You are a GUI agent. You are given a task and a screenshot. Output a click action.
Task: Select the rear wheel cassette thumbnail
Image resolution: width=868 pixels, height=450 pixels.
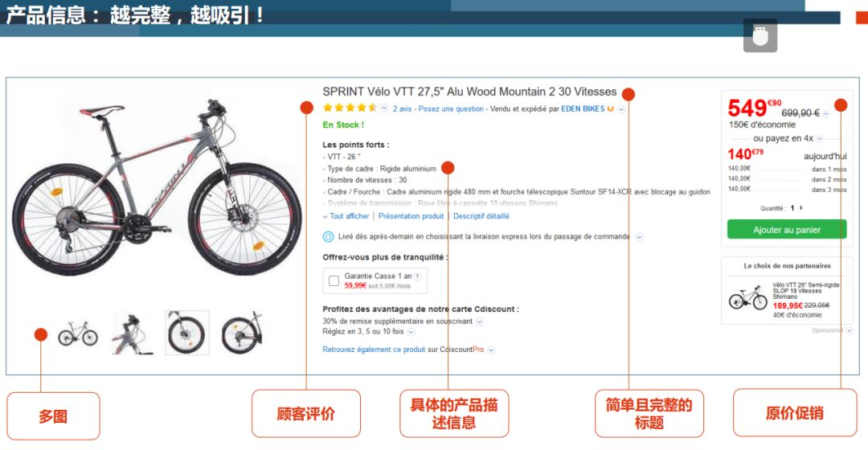[241, 333]
